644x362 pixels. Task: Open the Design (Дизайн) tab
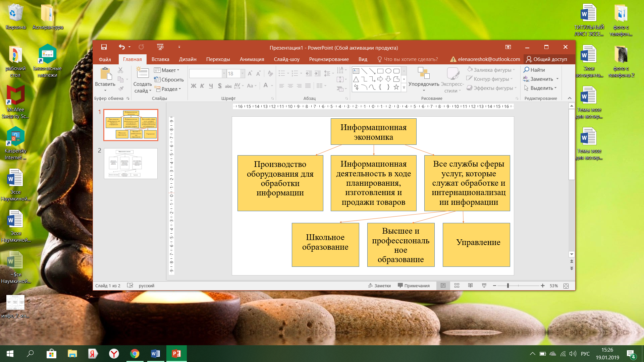click(x=187, y=59)
